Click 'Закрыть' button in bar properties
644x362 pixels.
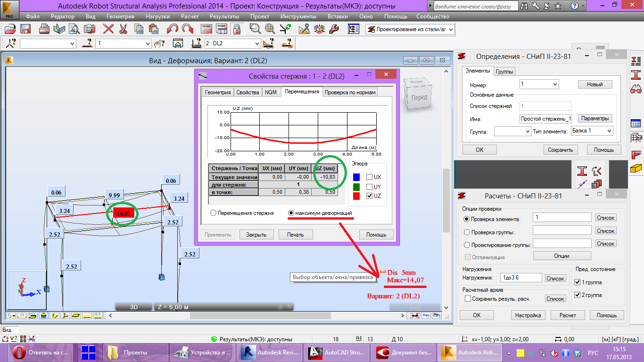pos(256,234)
